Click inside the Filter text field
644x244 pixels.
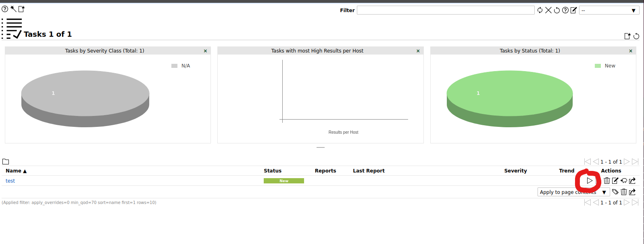tap(445, 10)
